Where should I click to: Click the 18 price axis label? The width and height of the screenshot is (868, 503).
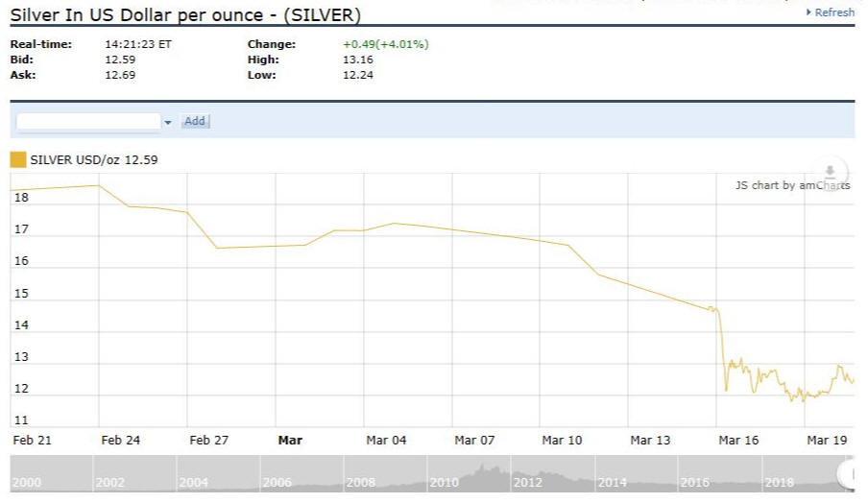point(21,198)
